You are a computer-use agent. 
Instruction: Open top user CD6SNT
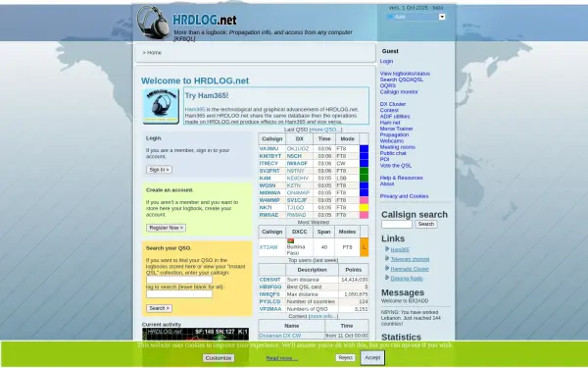[x=270, y=280]
